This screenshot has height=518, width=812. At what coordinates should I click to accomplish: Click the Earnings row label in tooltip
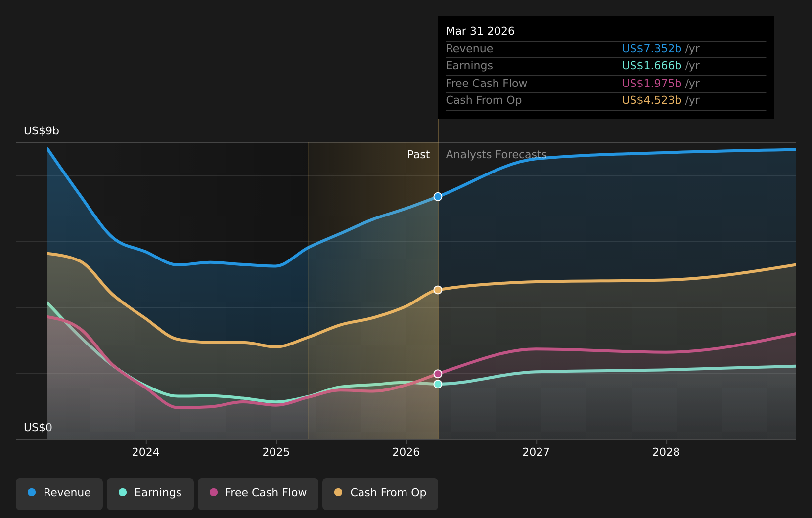[x=469, y=66]
